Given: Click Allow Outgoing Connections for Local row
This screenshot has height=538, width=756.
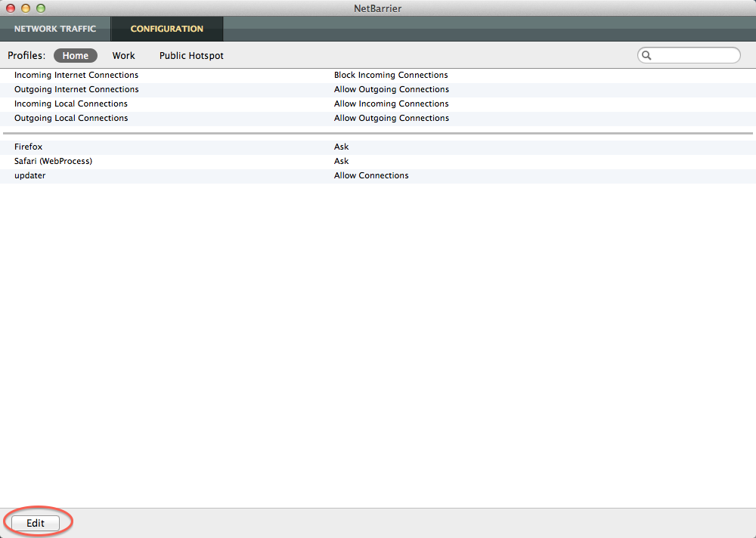Looking at the screenshot, I should pyautogui.click(x=392, y=119).
